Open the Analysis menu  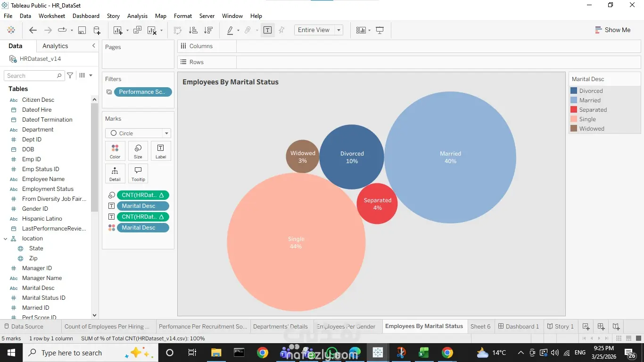(137, 16)
